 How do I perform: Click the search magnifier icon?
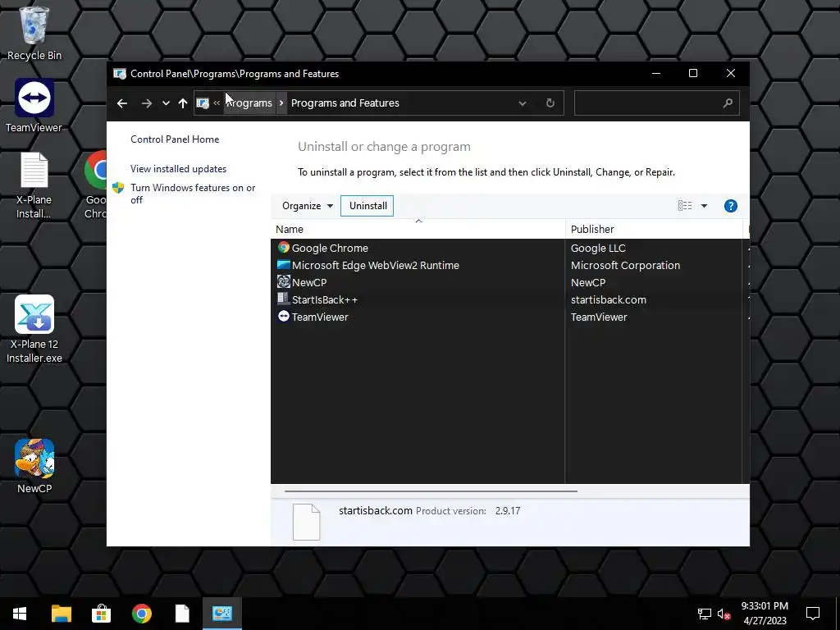tap(728, 103)
